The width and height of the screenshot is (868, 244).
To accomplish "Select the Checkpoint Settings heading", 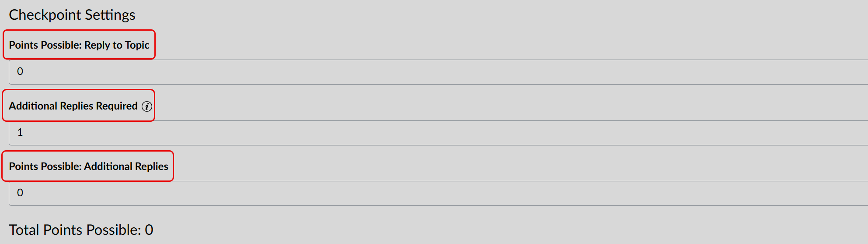I will point(72,15).
